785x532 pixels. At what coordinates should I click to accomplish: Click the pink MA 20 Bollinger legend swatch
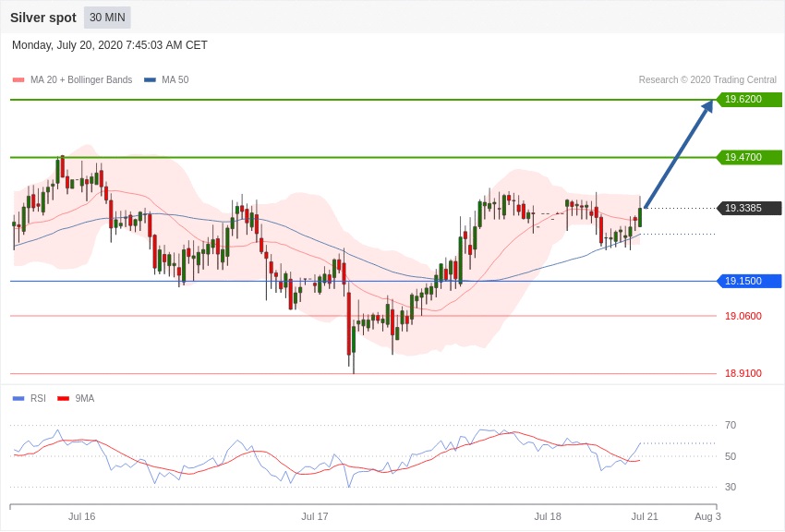(x=18, y=80)
